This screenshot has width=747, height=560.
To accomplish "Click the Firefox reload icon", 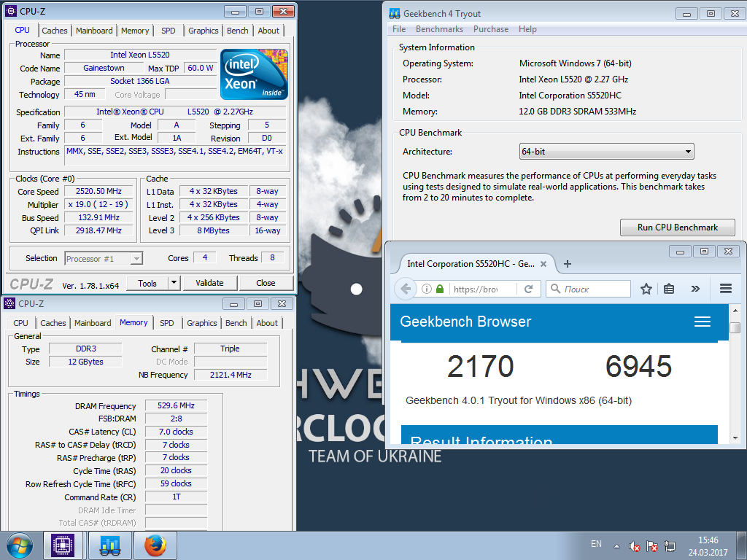I will point(528,289).
